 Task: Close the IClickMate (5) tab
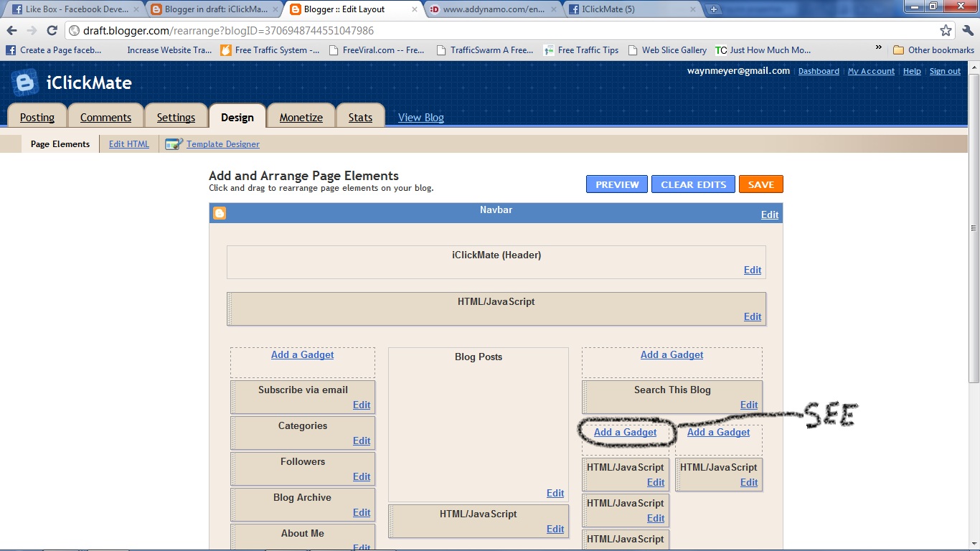tap(692, 9)
